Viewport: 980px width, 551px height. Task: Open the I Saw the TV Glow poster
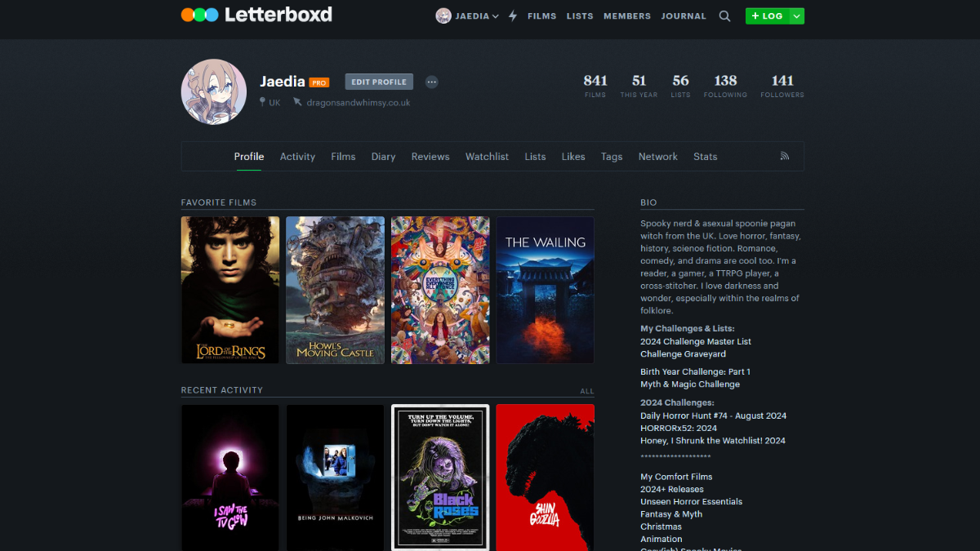pyautogui.click(x=230, y=478)
